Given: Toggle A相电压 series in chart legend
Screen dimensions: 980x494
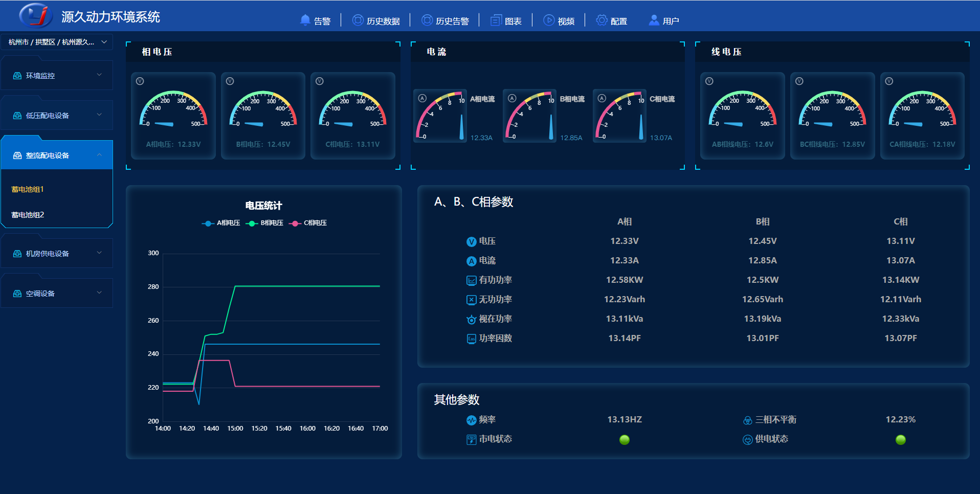Looking at the screenshot, I should [x=221, y=223].
